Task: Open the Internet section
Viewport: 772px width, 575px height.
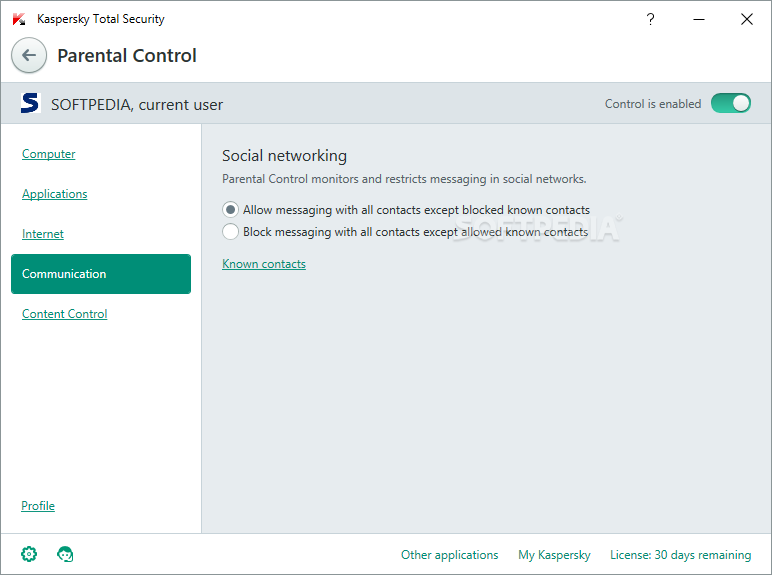Action: click(43, 234)
